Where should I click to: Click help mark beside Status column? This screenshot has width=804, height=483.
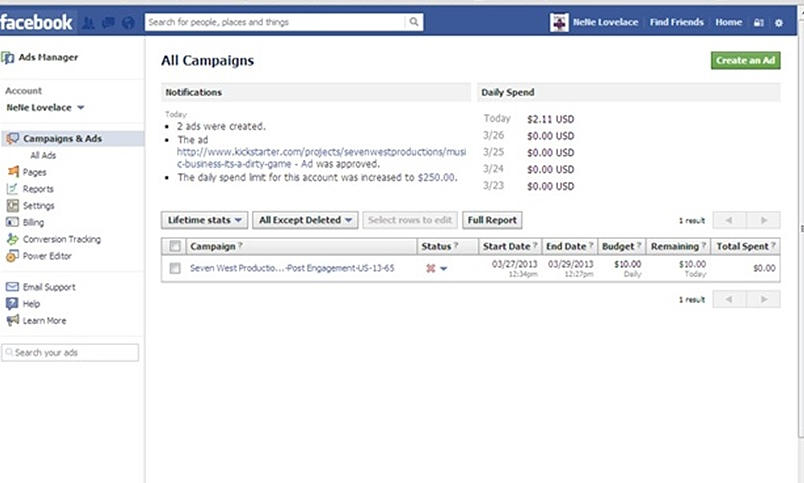tap(456, 246)
